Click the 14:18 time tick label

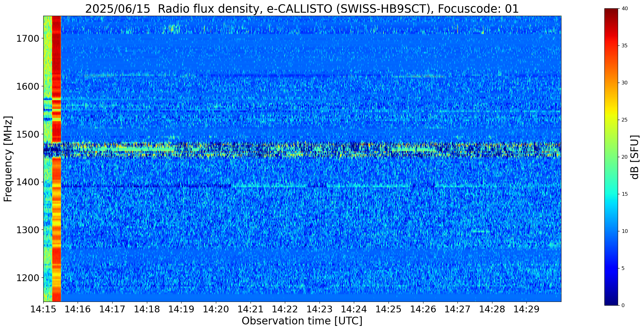click(147, 309)
